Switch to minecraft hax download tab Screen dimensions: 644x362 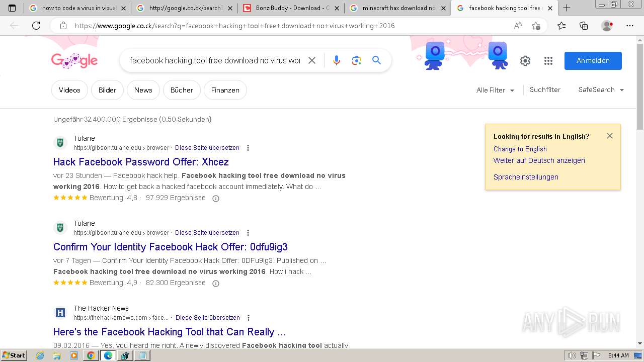coord(398,8)
